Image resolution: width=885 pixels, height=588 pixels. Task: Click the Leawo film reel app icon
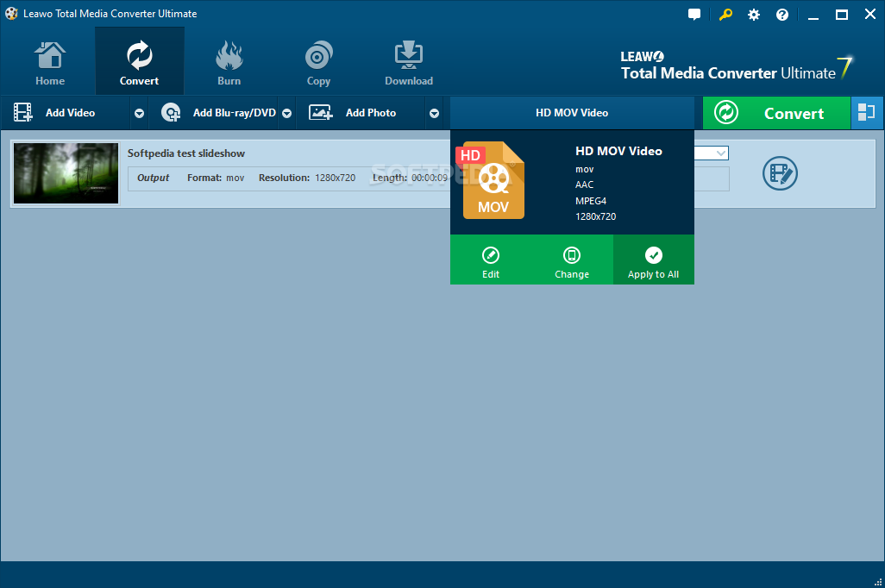click(x=11, y=14)
